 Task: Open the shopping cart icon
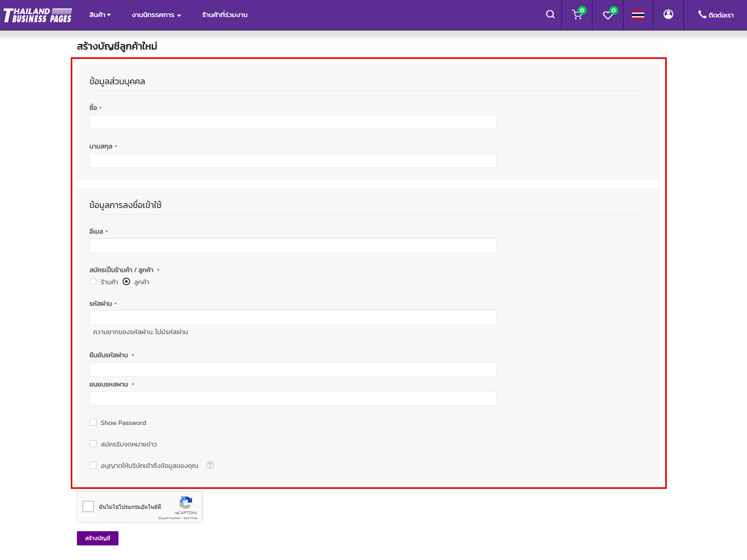(x=577, y=15)
